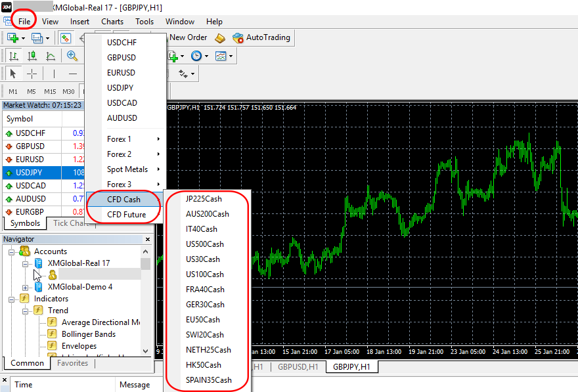Switch timeframe to M15
Screen dimensions: 578x392
pos(50,91)
